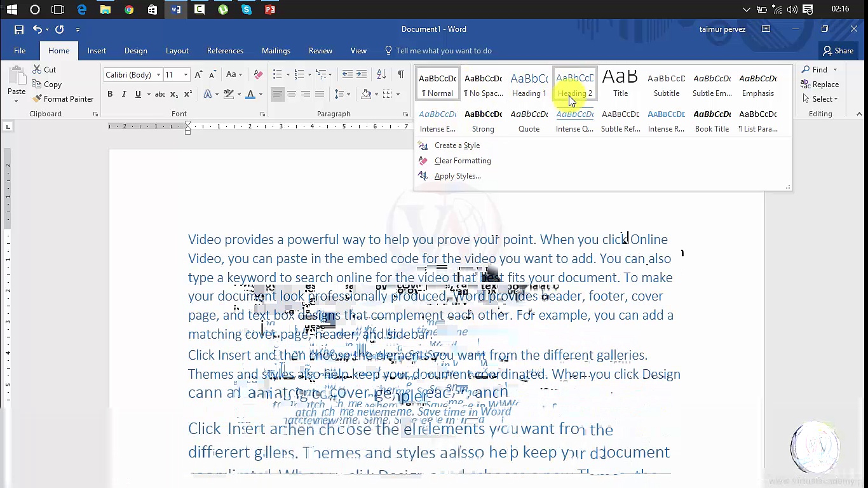
Task: Switch to the References tab
Action: 225,51
